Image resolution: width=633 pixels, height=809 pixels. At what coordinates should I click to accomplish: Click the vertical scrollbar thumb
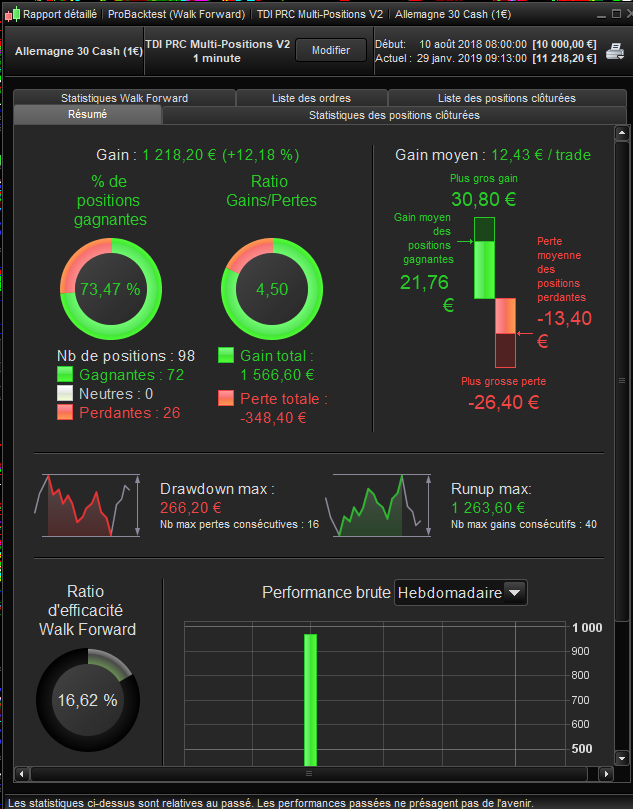click(x=622, y=381)
